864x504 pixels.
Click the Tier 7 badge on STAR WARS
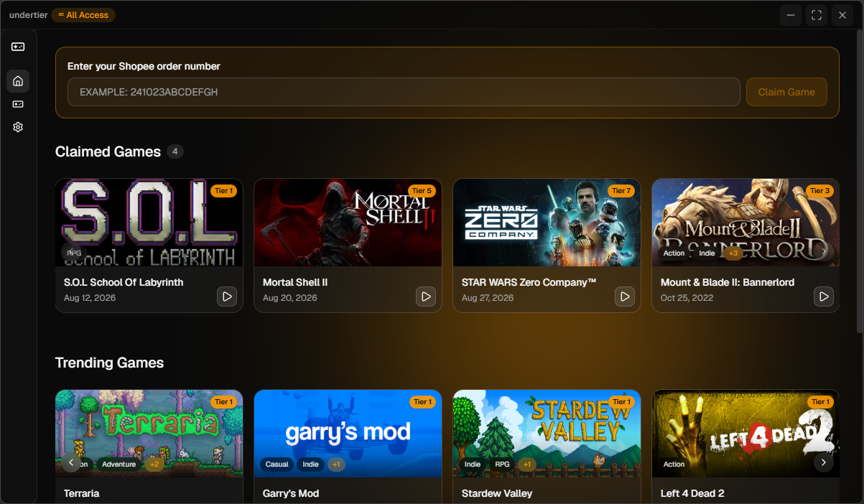point(622,191)
